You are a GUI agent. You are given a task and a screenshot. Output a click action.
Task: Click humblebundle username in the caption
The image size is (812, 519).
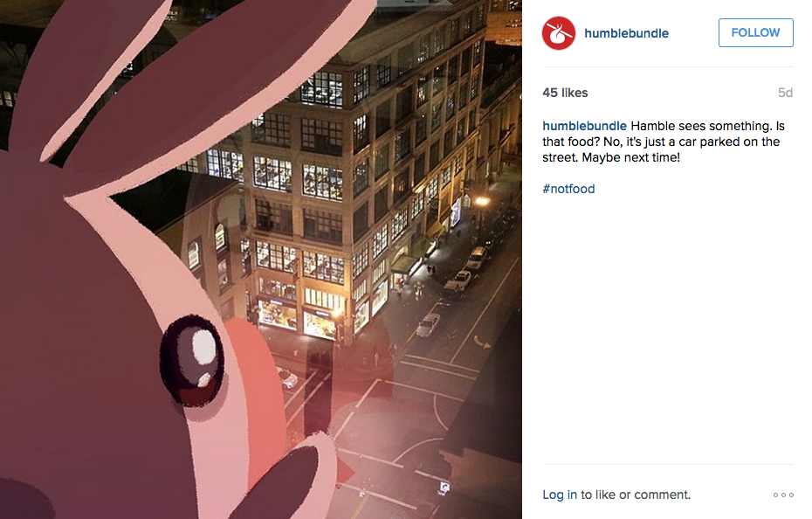pos(584,126)
